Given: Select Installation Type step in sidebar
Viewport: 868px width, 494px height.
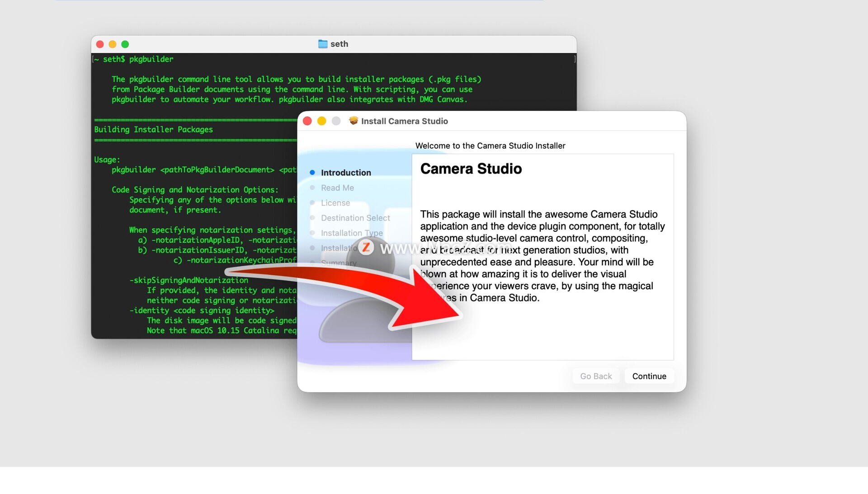Looking at the screenshot, I should [351, 233].
